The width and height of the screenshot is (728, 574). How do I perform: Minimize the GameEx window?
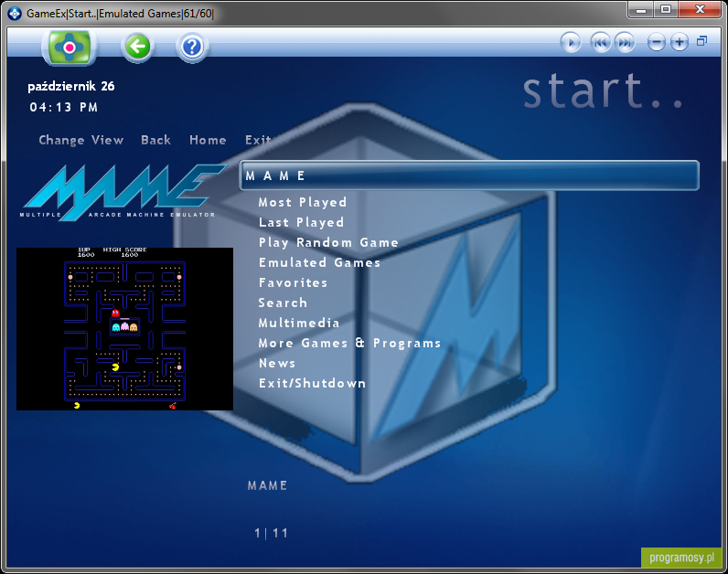coord(641,10)
